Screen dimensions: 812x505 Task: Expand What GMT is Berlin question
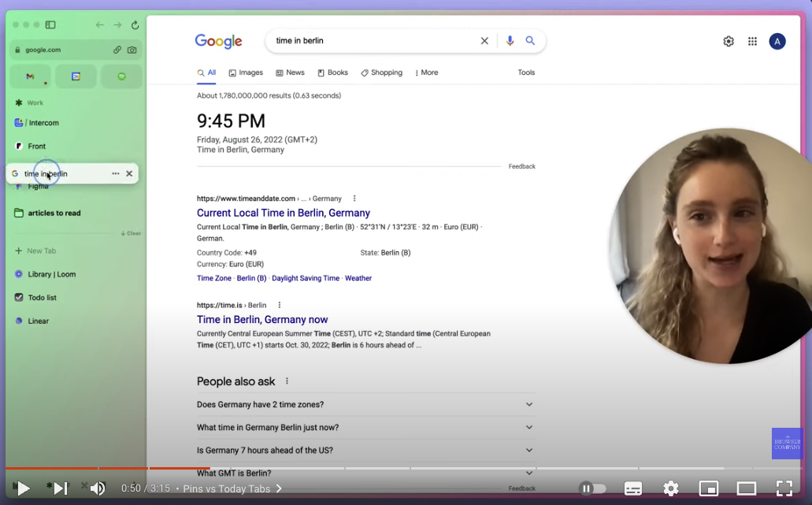pyautogui.click(x=365, y=473)
